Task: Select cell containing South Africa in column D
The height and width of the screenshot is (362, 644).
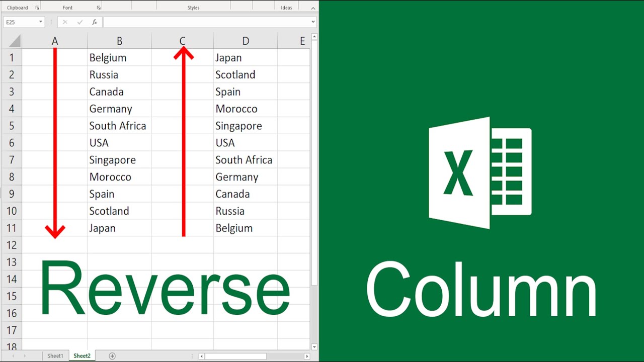Action: pyautogui.click(x=246, y=160)
